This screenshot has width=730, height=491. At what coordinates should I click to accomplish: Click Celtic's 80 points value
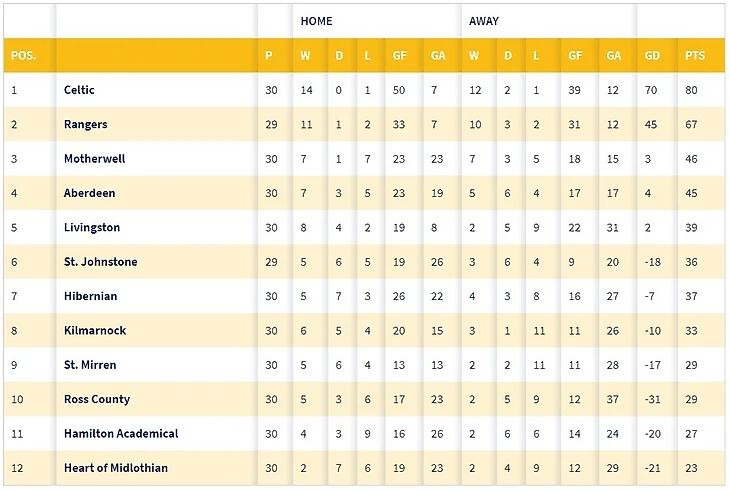691,90
